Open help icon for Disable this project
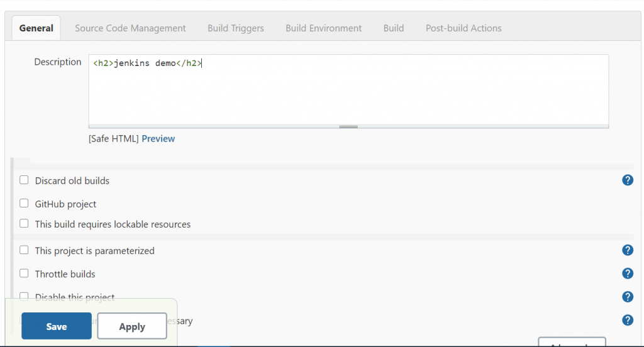The height and width of the screenshot is (347, 644). click(627, 297)
